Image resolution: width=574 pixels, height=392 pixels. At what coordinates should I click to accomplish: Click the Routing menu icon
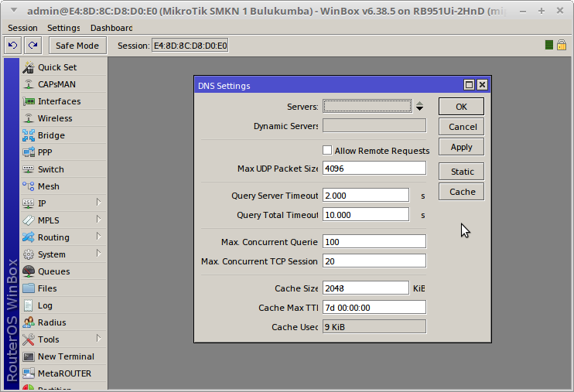(x=28, y=237)
